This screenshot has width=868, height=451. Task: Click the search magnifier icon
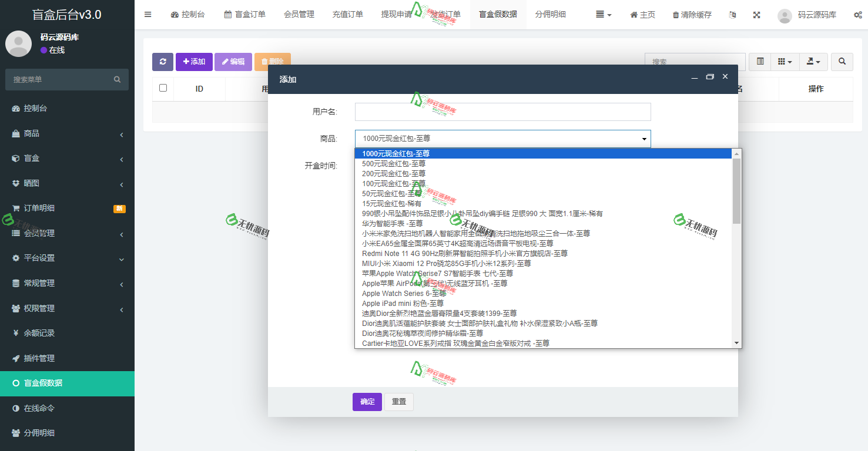tap(842, 62)
